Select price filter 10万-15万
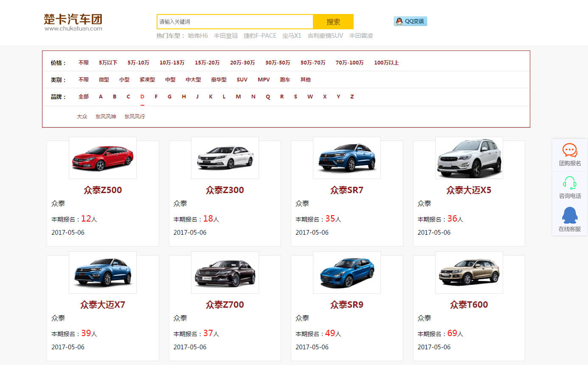Viewport: 588px width, 365px height. click(172, 63)
